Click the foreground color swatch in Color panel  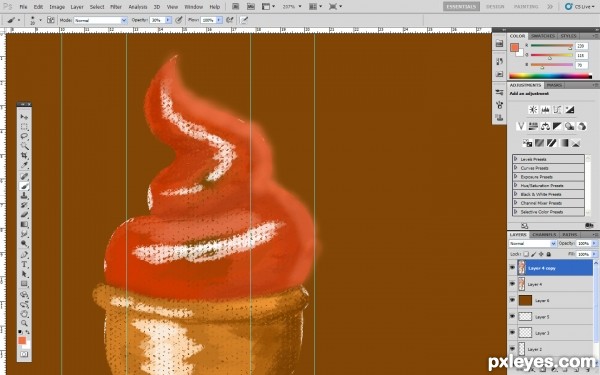pyautogui.click(x=514, y=47)
